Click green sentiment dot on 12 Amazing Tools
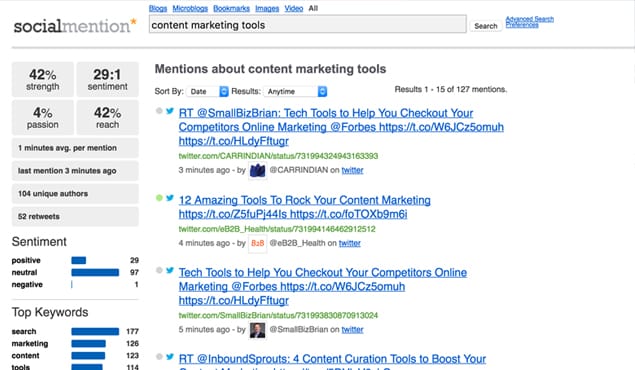 159,198
